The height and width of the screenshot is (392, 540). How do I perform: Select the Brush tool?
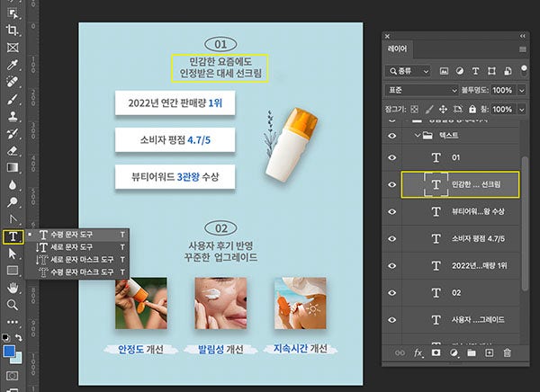pos(13,99)
